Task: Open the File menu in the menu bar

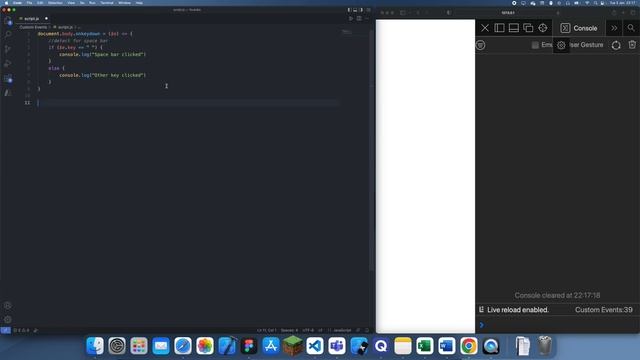Action: point(29,3)
